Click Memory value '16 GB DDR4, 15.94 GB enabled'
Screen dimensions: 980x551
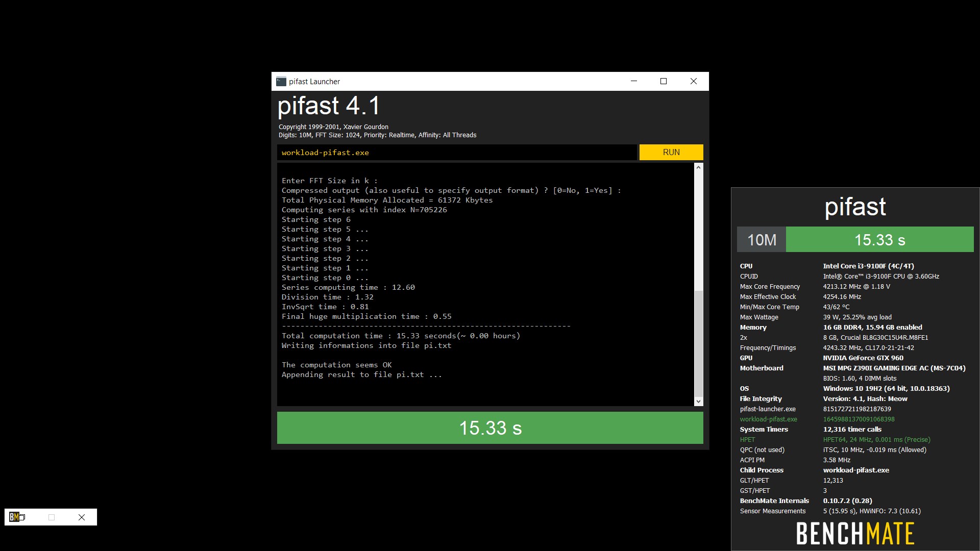pos(873,328)
